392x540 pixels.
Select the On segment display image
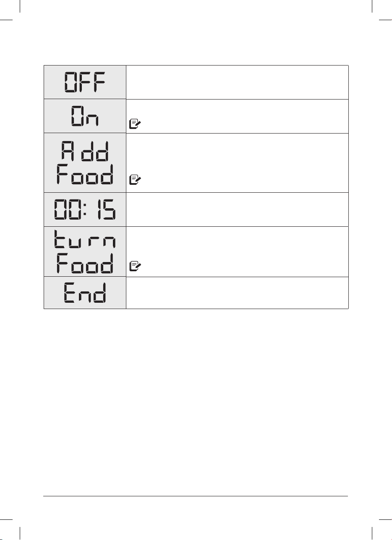tap(85, 116)
